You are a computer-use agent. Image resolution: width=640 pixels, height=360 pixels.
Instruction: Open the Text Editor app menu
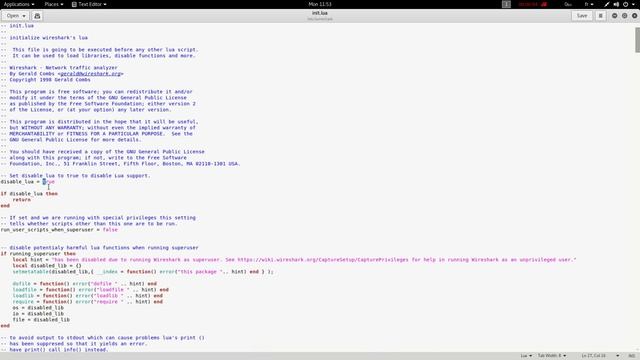[x=89, y=4]
